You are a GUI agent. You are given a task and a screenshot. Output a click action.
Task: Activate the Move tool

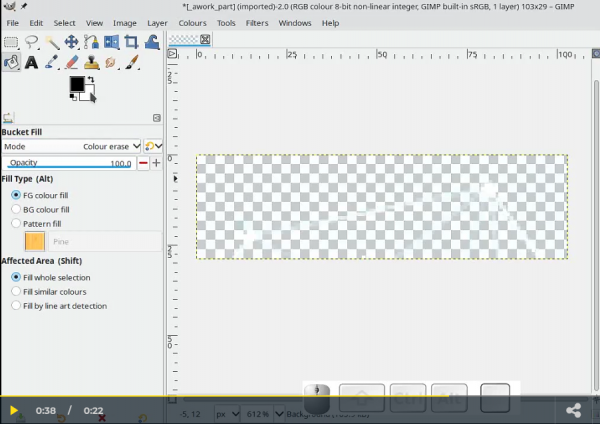click(71, 42)
